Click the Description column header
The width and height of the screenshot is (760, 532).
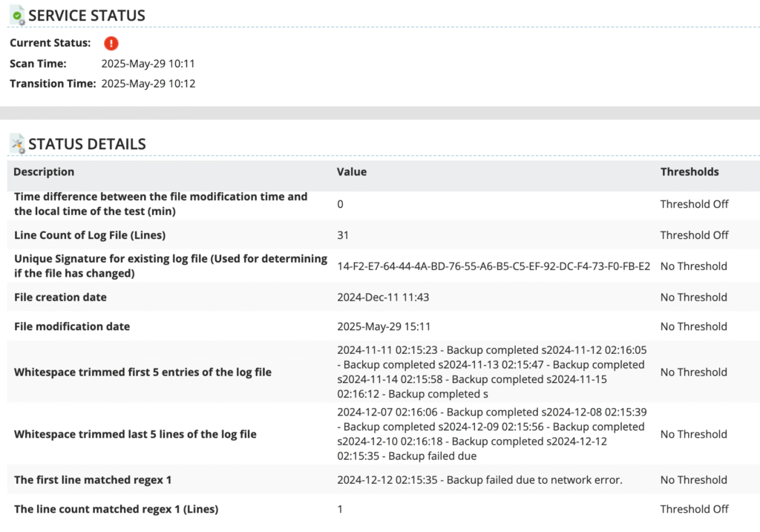(x=44, y=171)
